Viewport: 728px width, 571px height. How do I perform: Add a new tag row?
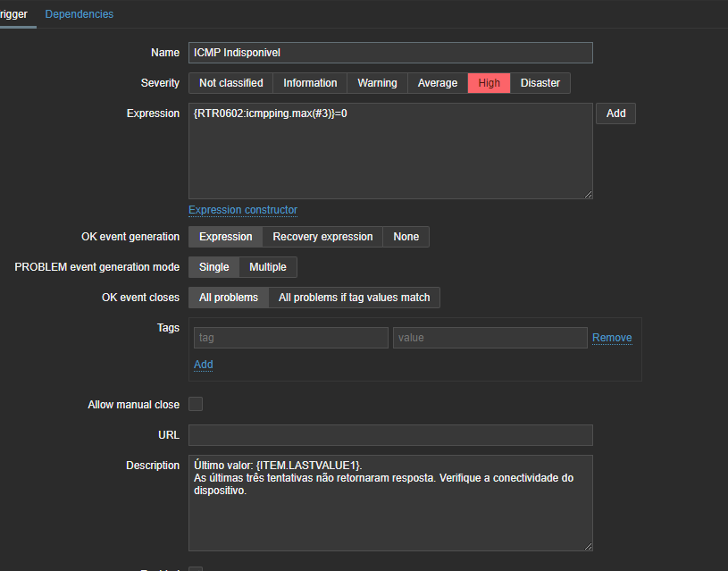(x=204, y=365)
